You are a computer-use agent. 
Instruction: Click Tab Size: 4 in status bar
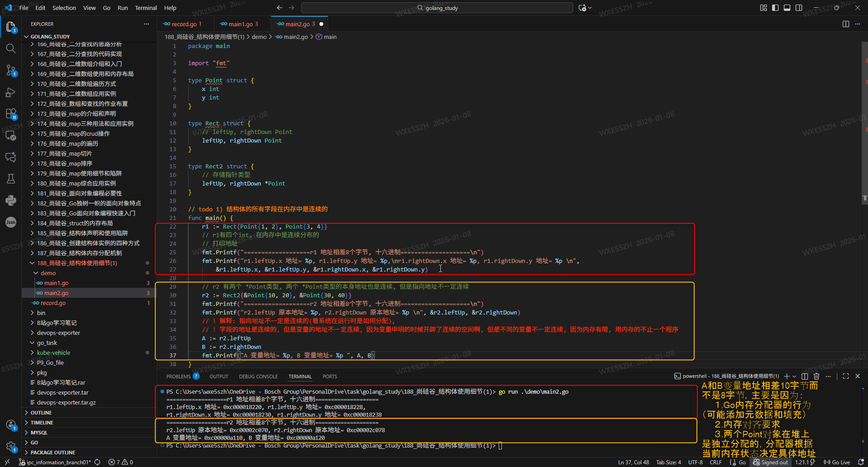[x=669, y=462]
